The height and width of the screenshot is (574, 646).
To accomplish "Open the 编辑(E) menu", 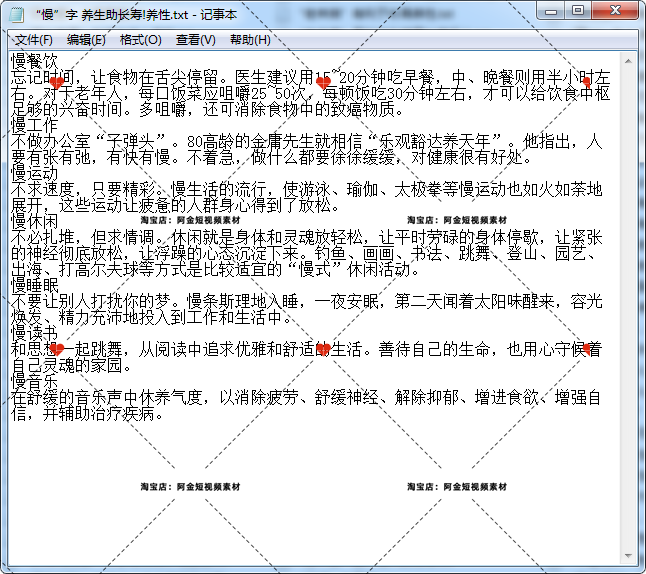I will click(86, 40).
